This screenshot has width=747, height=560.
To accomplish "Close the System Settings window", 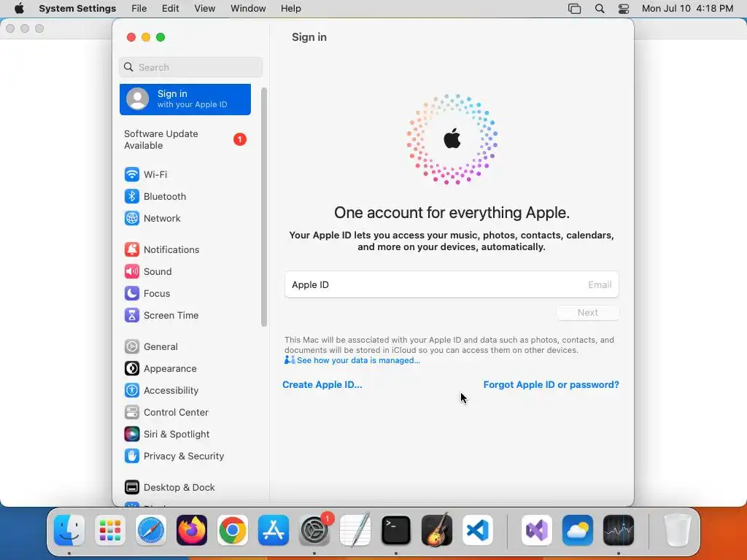I will [131, 37].
